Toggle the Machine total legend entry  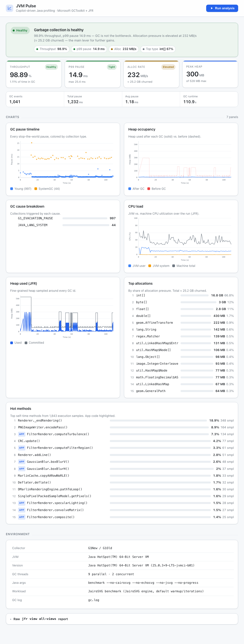pos(184,266)
